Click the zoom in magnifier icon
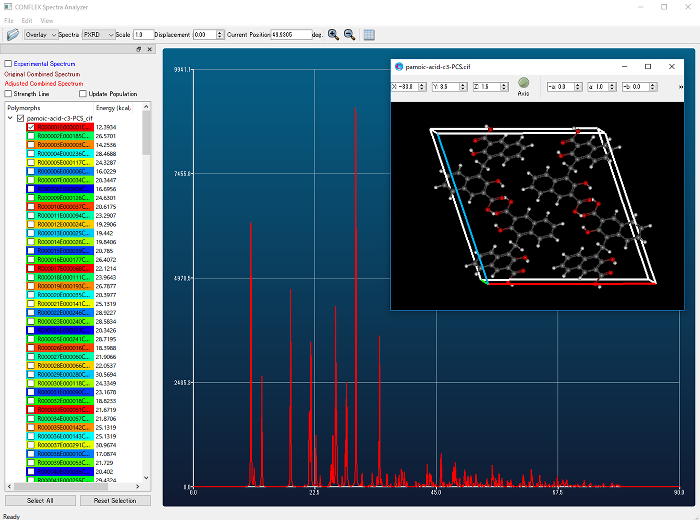700x520 pixels. pyautogui.click(x=333, y=35)
